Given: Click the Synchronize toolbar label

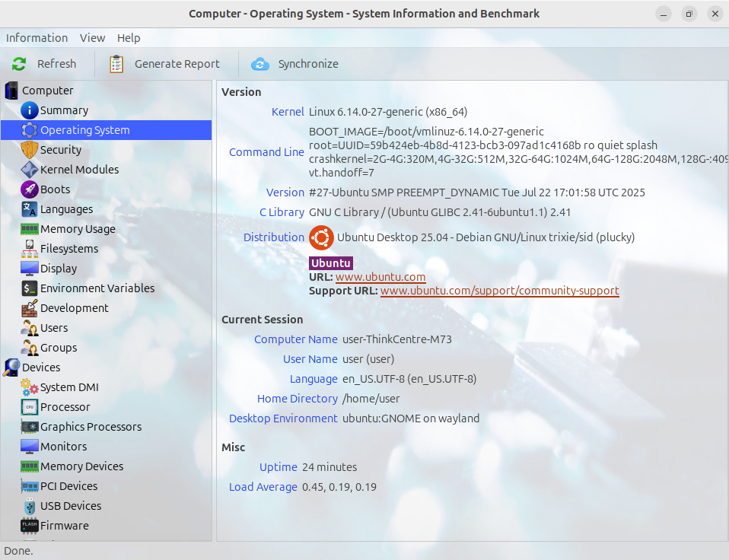Looking at the screenshot, I should pyautogui.click(x=308, y=64).
